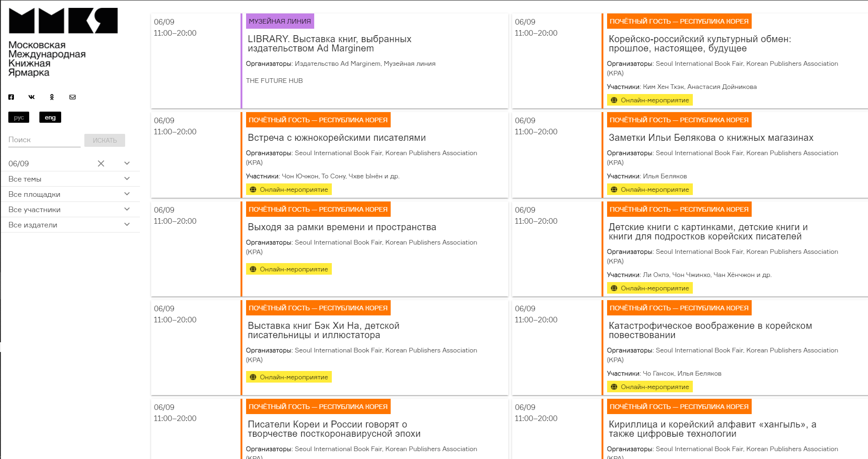Click globe icon in Заметки Ильи Белякова card
The height and width of the screenshot is (459, 868).
pos(614,189)
